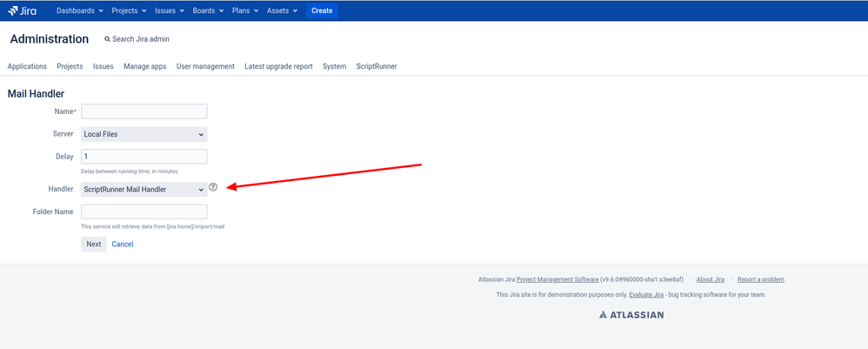Open the Manage apps tab
868x349 pixels.
click(145, 66)
